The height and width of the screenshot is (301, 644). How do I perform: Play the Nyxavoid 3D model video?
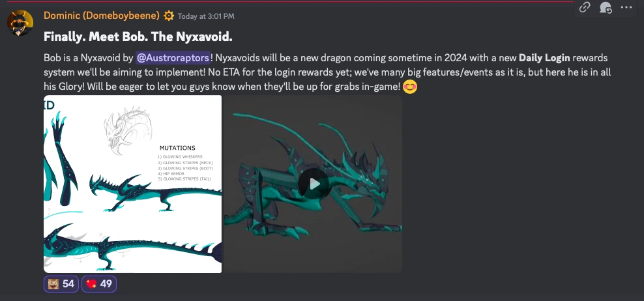point(314,184)
